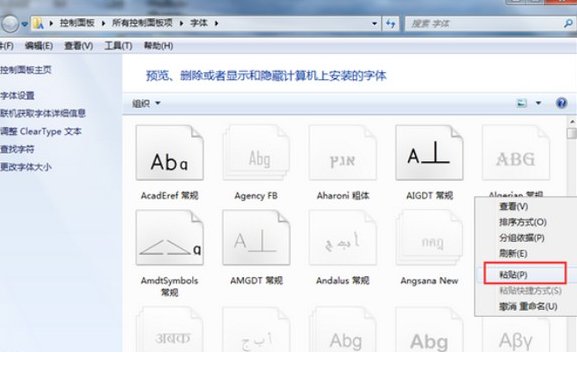The image size is (577, 368).
Task: Select the Angsana New font icon
Action: (429, 238)
